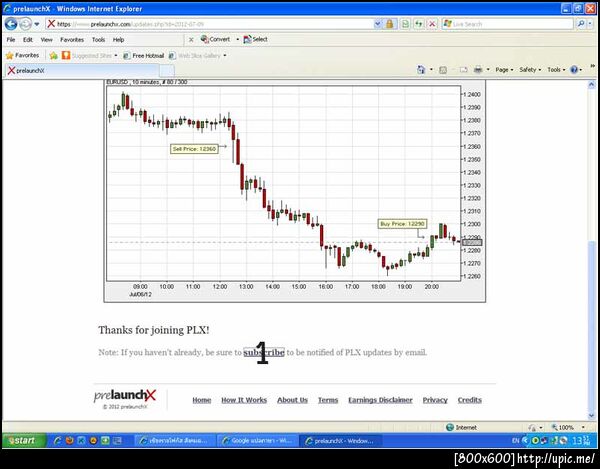
Task: Click the security lock icon
Action: (x=390, y=24)
